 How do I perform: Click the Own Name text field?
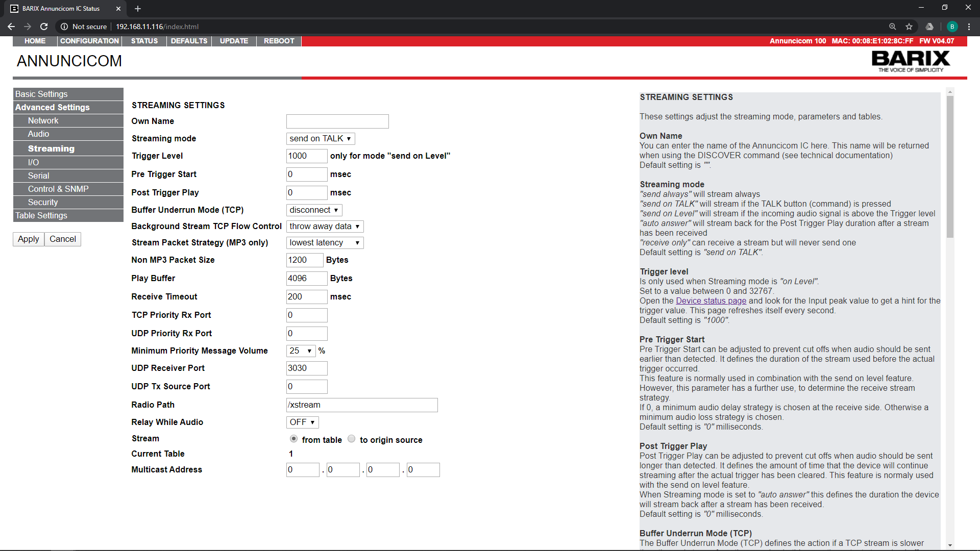pos(337,121)
